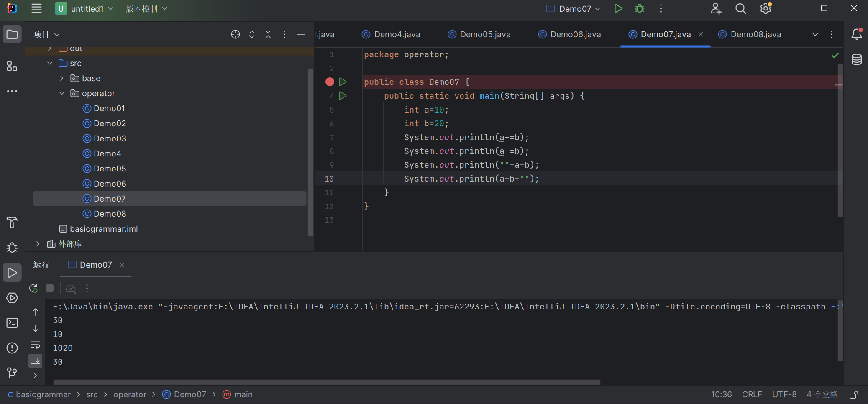The height and width of the screenshot is (404, 868).
Task: Toggle scroll to end of console
Action: coord(36,361)
